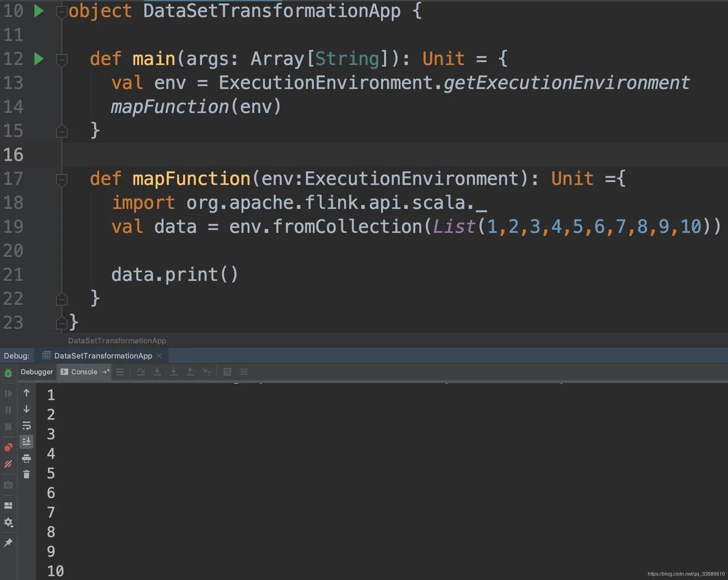Viewport: 728px width, 580px height.
Task: Clear the console with the trash icon
Action: coord(27,474)
